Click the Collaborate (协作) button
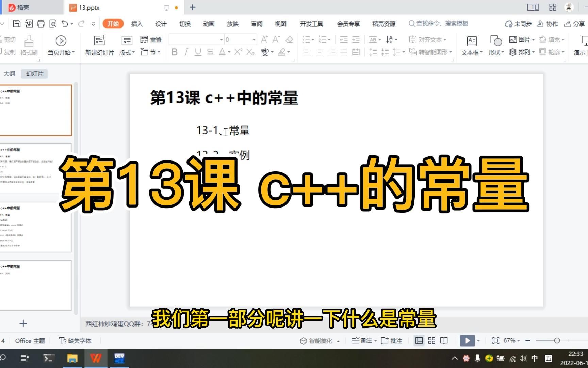This screenshot has height=368, width=588. (x=548, y=24)
